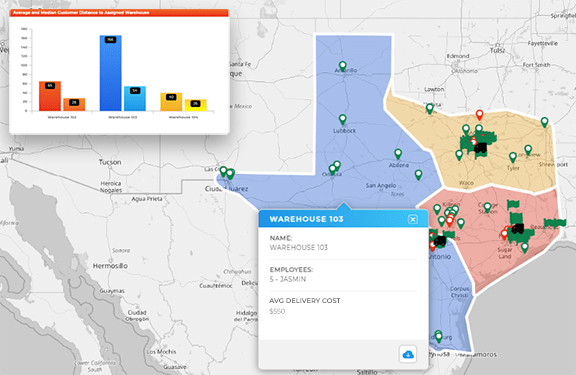This screenshot has height=375, width=576.
Task: Click the 'Fort Smith' map label
Action: point(536,65)
